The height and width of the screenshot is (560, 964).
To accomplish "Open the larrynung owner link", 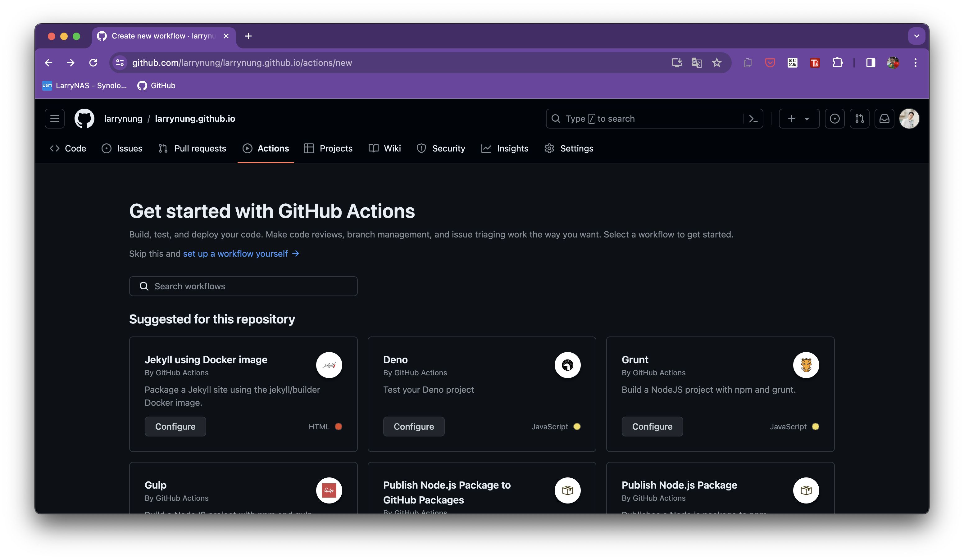I will [x=123, y=119].
